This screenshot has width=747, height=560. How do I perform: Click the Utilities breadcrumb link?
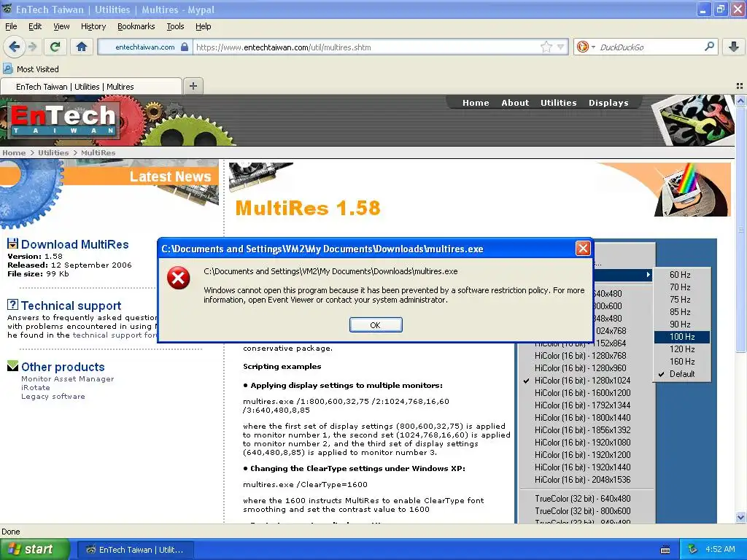pos(53,153)
